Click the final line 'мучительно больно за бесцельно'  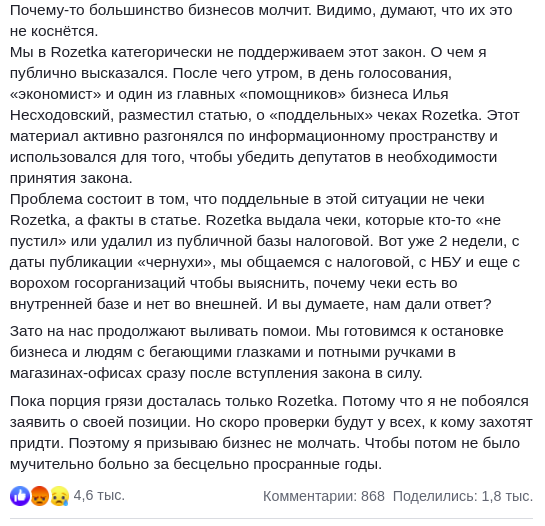click(x=196, y=464)
